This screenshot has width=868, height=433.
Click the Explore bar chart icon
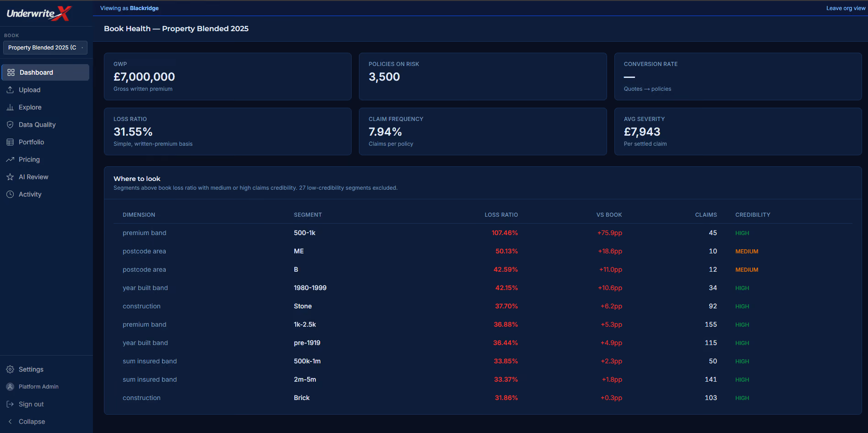coord(10,107)
